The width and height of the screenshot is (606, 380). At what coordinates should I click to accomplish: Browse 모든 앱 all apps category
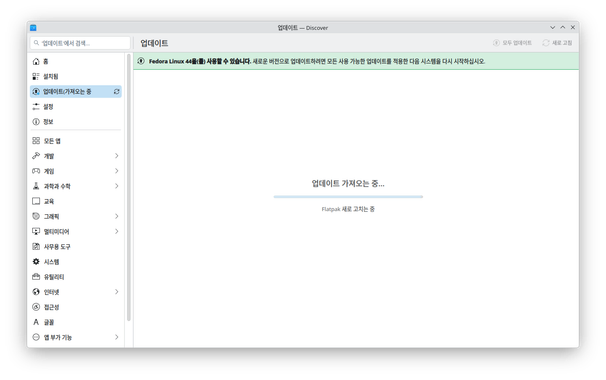coord(76,141)
